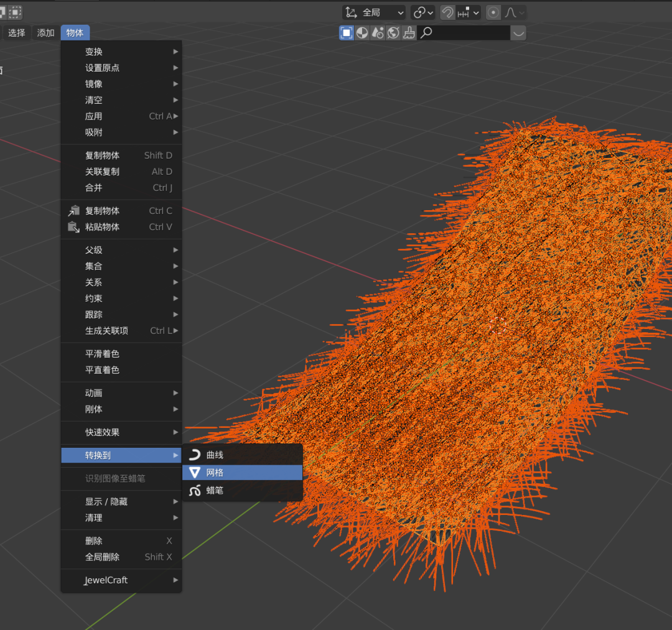The width and height of the screenshot is (672, 630).
Task: Toggle the material sphere filter icon
Action: pyautogui.click(x=362, y=33)
